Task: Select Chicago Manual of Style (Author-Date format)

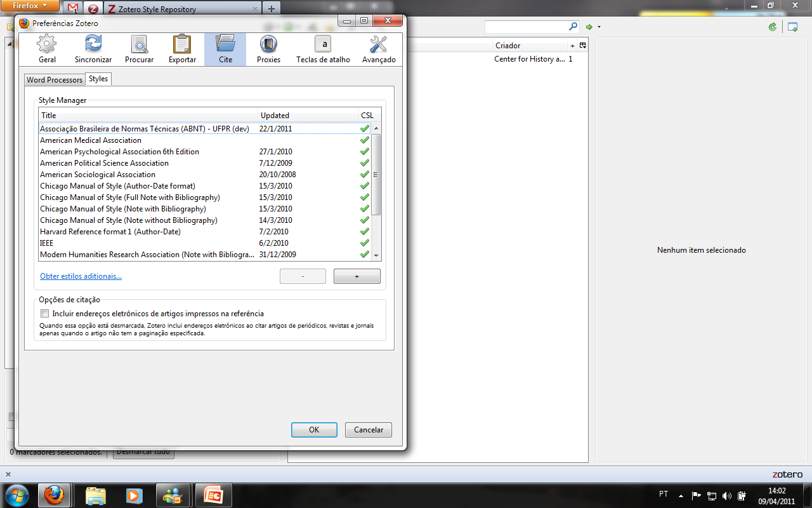Action: (x=205, y=186)
